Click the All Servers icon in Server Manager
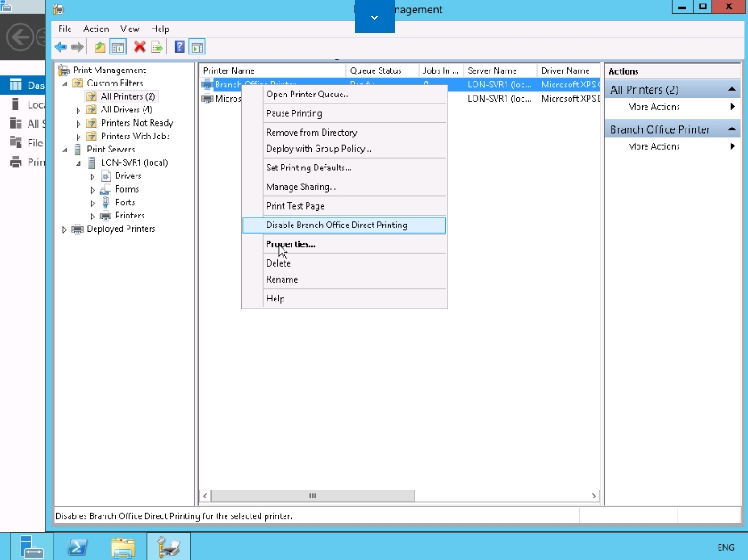Viewport: 748px width, 560px height. point(16,124)
